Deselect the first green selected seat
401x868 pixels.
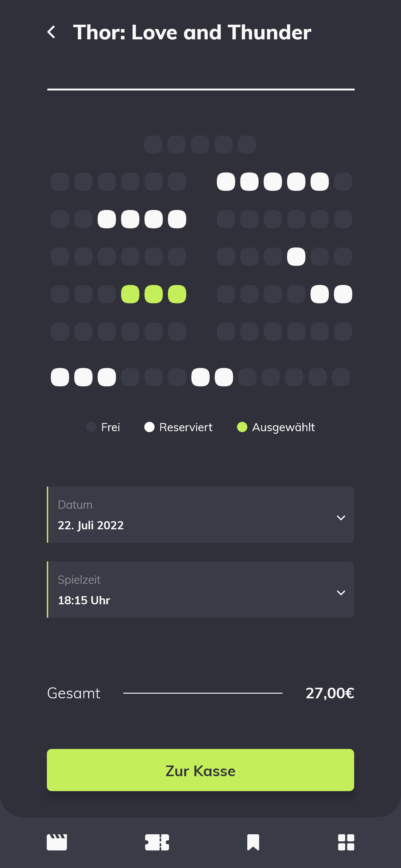point(130,294)
